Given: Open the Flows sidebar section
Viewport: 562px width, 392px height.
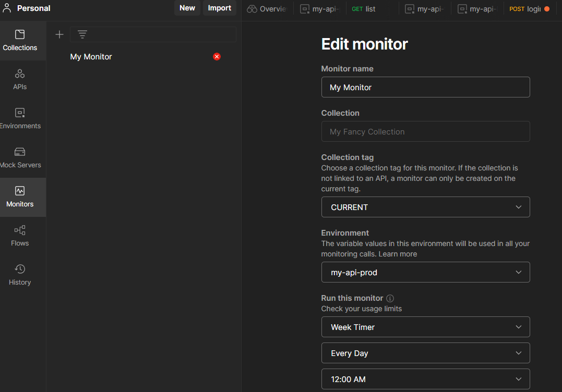Looking at the screenshot, I should pyautogui.click(x=20, y=236).
